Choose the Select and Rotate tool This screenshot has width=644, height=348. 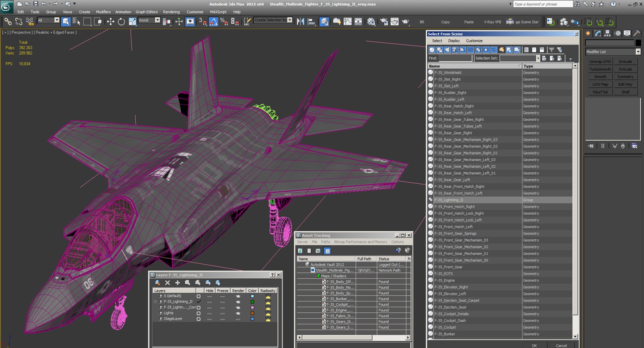(121, 22)
